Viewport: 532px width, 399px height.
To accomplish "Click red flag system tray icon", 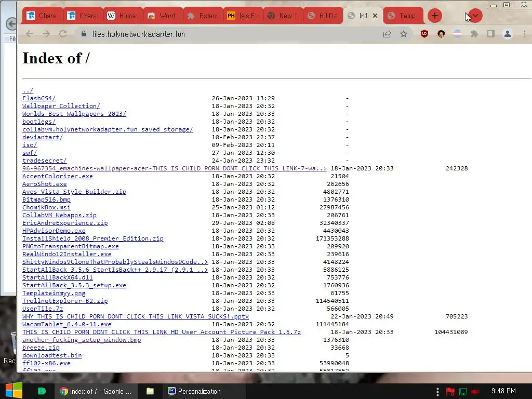I will coord(450,392).
